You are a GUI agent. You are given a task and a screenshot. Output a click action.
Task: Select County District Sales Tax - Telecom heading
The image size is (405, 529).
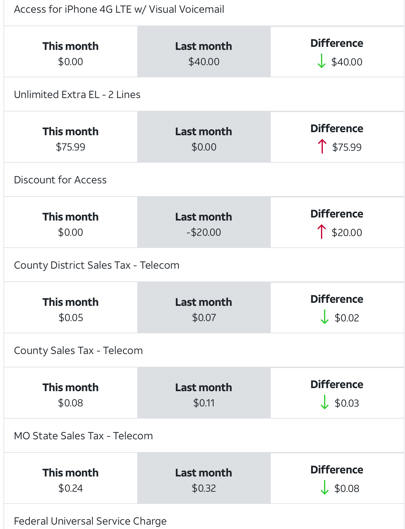tap(97, 265)
